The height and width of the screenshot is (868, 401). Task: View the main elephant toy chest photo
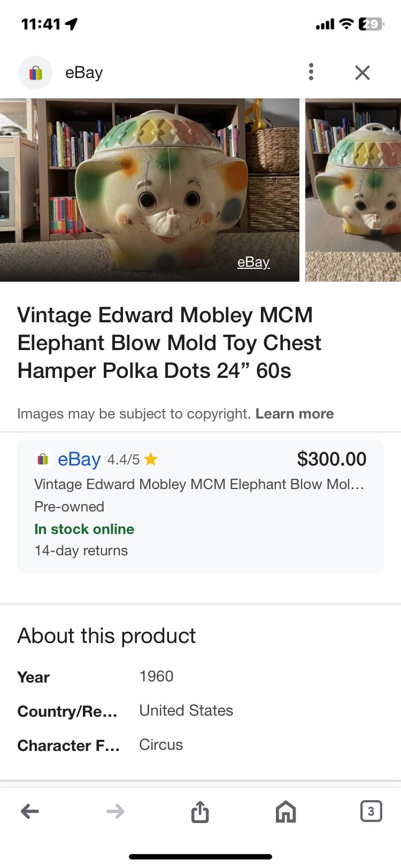pyautogui.click(x=150, y=190)
